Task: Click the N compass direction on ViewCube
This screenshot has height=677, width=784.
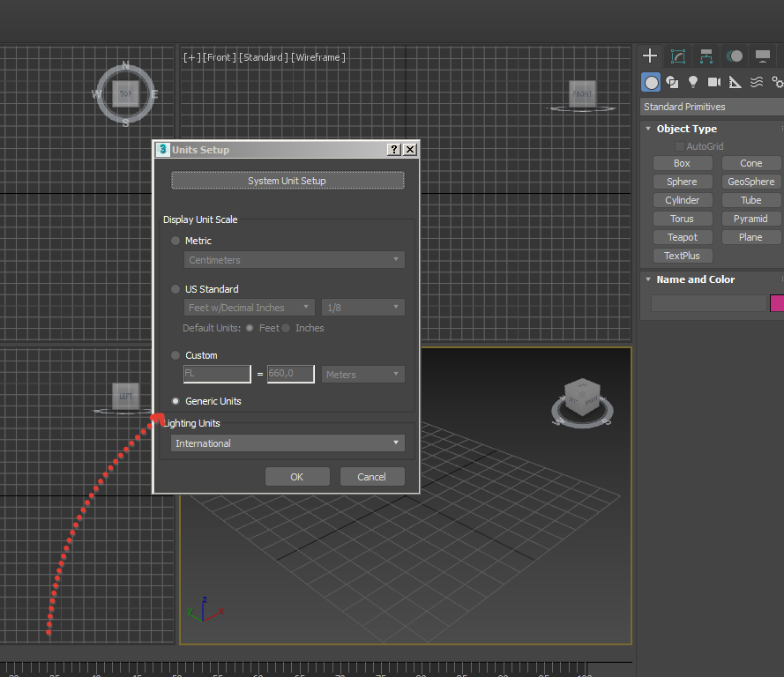Action: [125, 65]
